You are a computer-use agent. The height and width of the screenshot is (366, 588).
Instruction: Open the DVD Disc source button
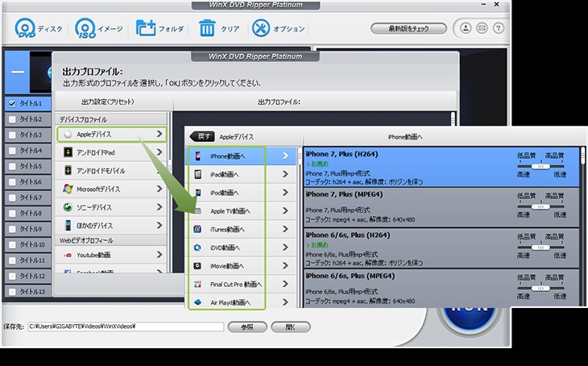(39, 28)
